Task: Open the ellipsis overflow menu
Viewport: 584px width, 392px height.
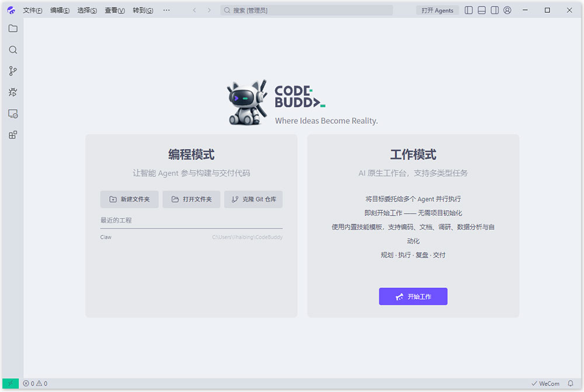Action: pyautogui.click(x=166, y=10)
